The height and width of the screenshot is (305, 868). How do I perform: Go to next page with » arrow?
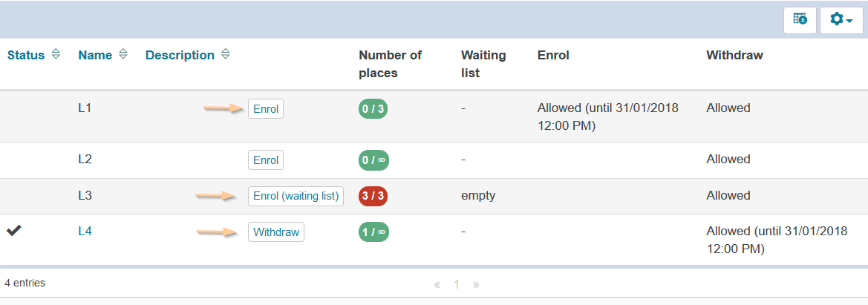coord(476,284)
